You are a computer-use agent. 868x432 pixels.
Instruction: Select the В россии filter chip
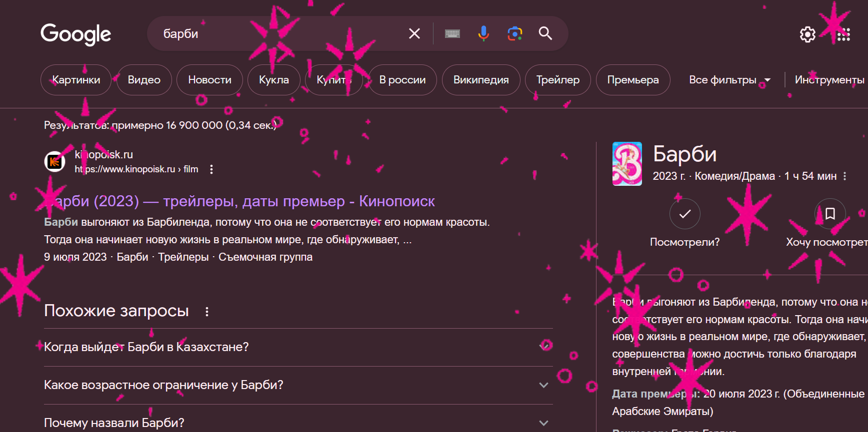402,80
